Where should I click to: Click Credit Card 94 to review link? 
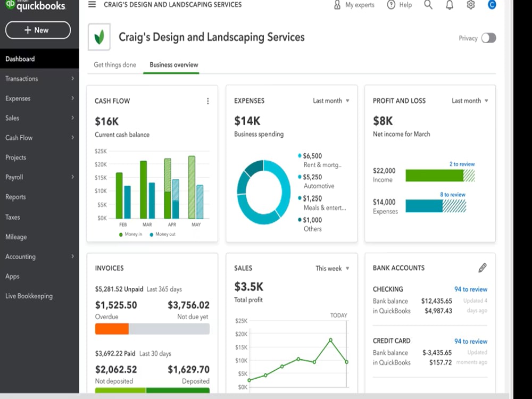(x=471, y=342)
